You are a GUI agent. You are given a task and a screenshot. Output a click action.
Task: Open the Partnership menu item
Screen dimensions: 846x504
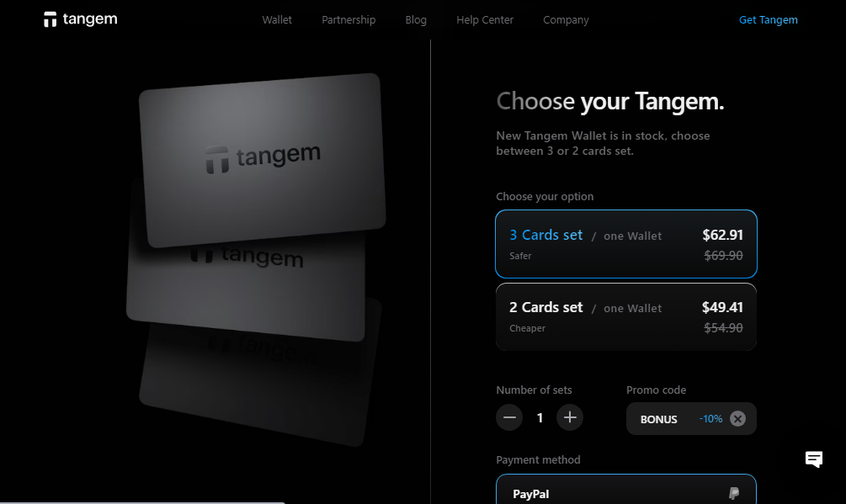[x=349, y=20]
